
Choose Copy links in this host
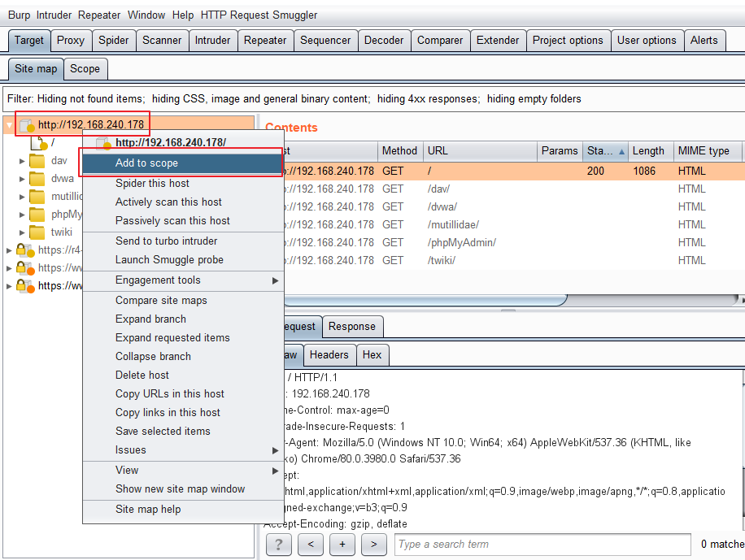point(183,412)
